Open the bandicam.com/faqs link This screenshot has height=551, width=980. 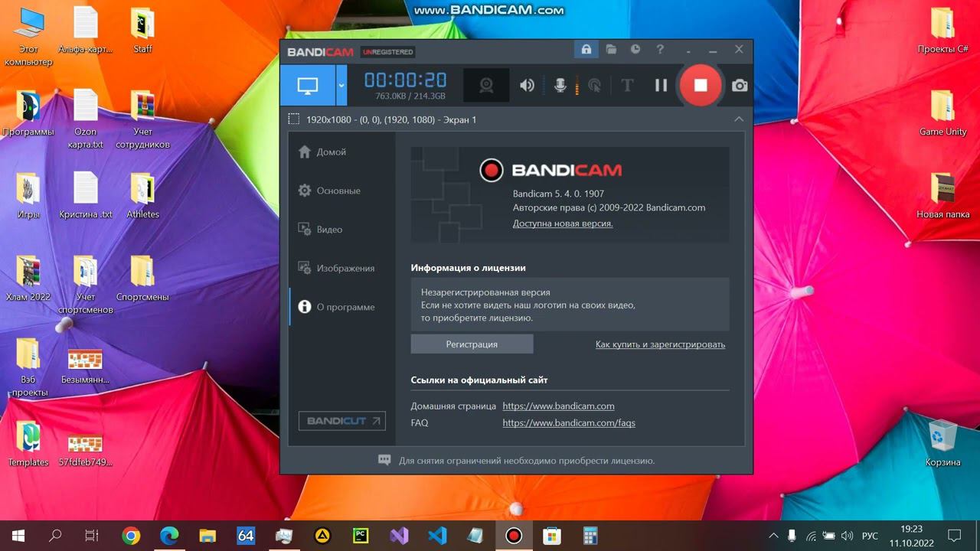tap(569, 423)
